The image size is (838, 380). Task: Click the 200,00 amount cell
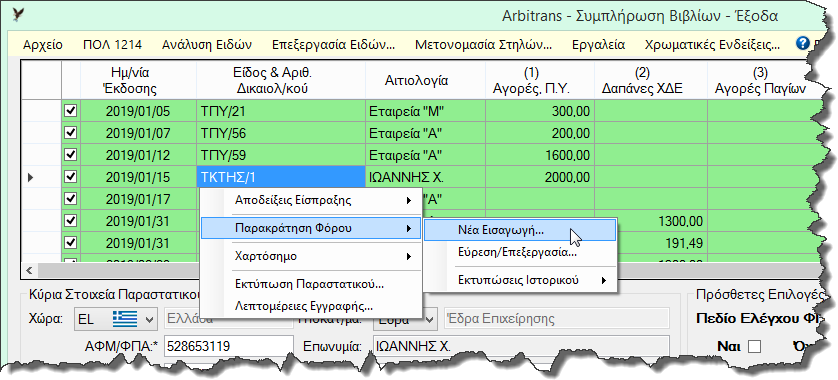(x=540, y=133)
